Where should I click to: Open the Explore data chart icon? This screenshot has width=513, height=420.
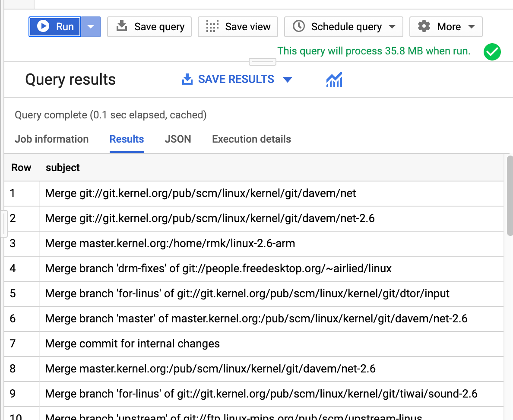[334, 79]
